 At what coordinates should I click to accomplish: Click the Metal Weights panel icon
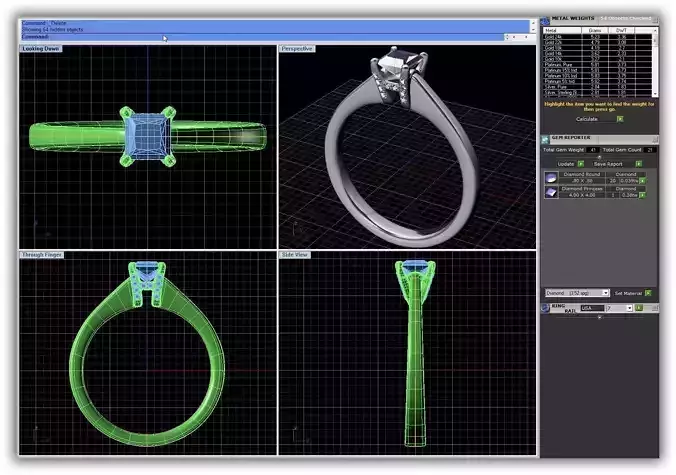tap(545, 20)
